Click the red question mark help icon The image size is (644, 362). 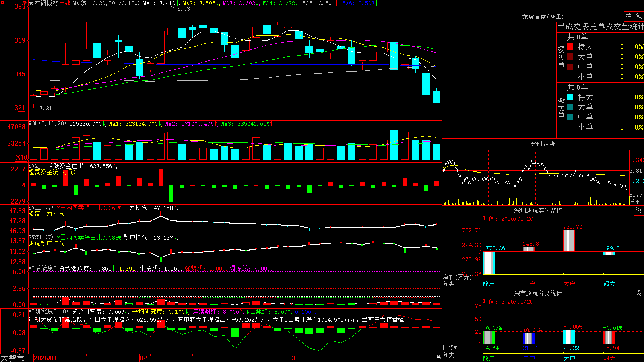(x=25, y=3)
